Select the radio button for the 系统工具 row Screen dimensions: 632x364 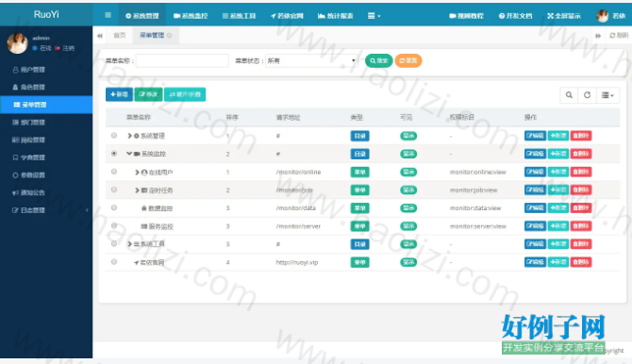[114, 243]
